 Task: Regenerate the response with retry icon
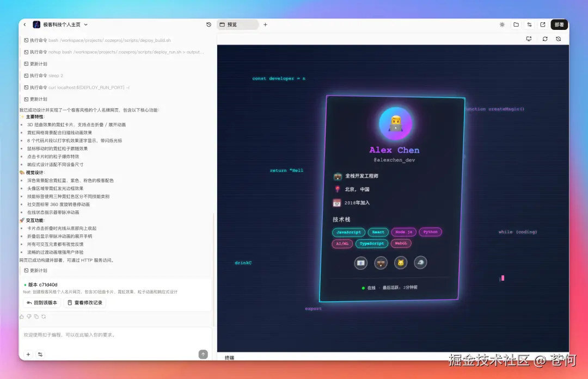tap(44, 316)
